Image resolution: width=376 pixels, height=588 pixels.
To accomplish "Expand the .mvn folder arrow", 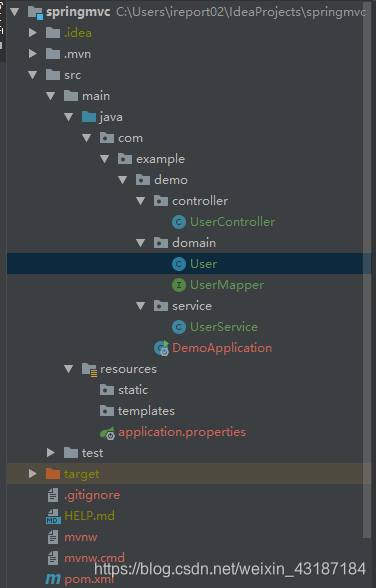I will (33, 54).
